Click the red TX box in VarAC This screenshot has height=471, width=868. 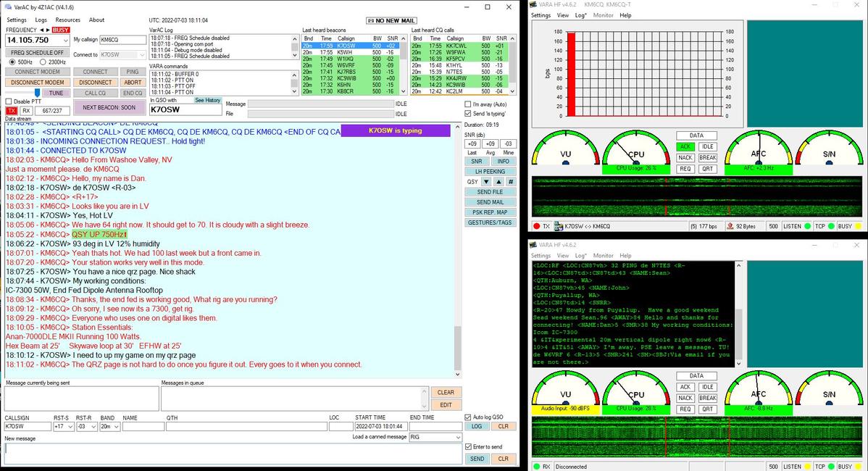tap(12, 111)
